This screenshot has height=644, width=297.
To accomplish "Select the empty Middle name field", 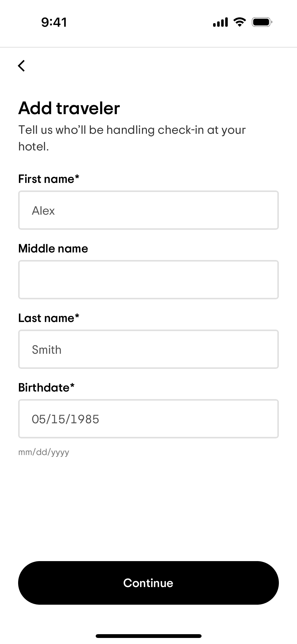I will point(148,280).
